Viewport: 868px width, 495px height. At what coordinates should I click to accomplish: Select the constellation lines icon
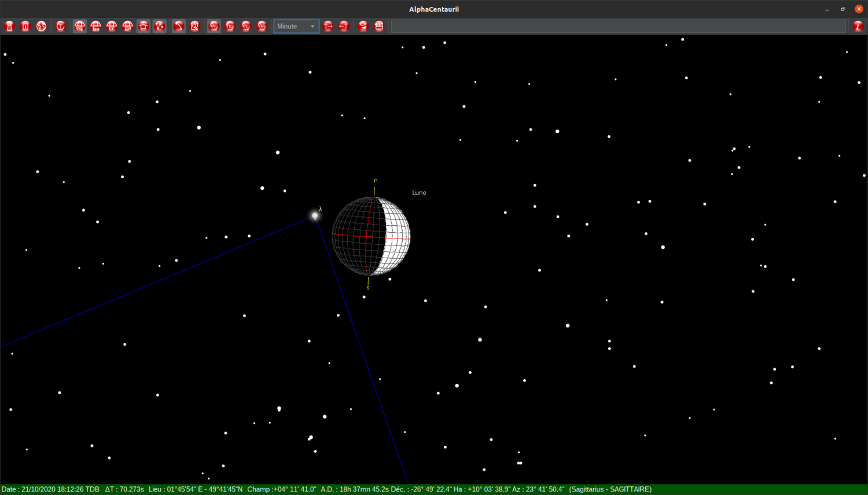[x=160, y=25]
